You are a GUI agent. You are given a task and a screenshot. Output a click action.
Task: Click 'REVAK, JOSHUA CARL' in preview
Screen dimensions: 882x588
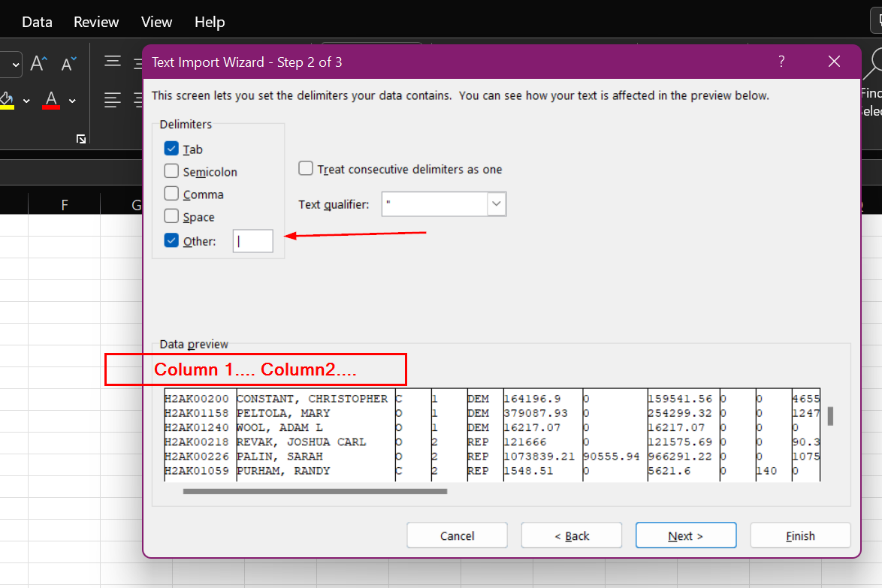pos(301,442)
